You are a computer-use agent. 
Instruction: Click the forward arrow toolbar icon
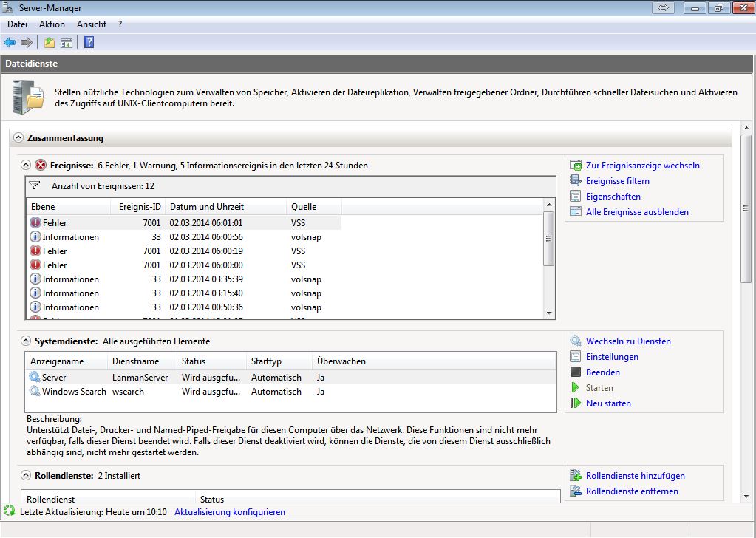(x=27, y=43)
